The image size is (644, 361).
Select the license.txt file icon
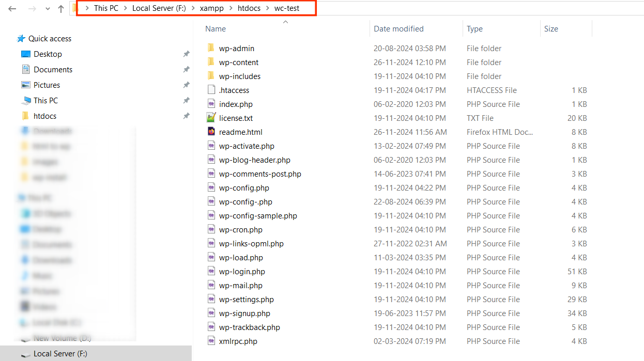212,118
